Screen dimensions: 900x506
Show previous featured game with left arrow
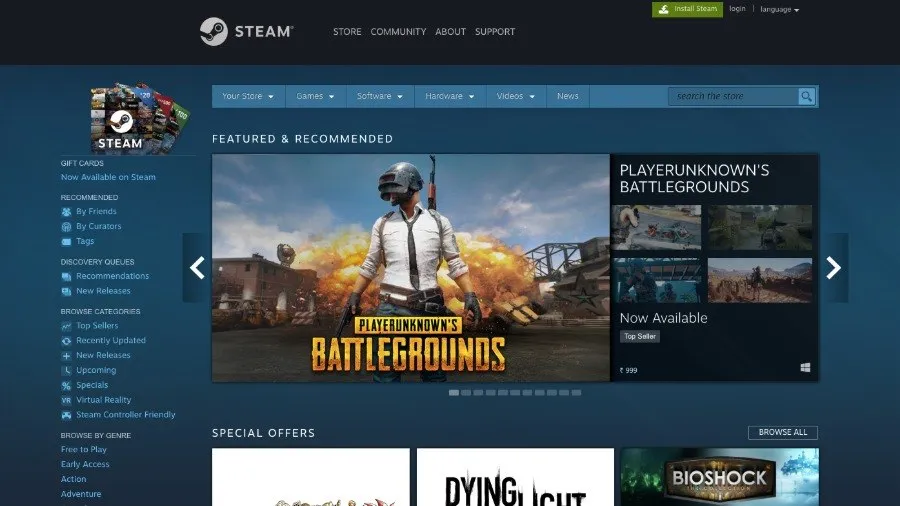point(197,267)
